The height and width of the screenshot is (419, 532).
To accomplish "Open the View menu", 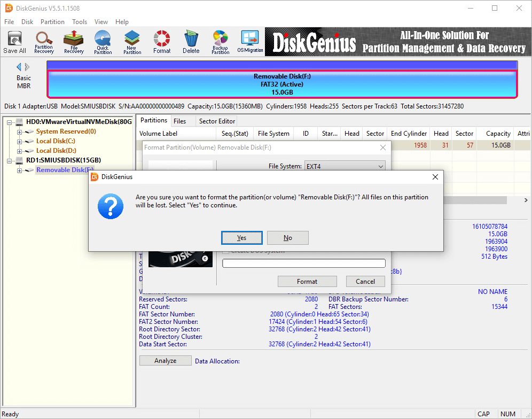I will point(101,22).
